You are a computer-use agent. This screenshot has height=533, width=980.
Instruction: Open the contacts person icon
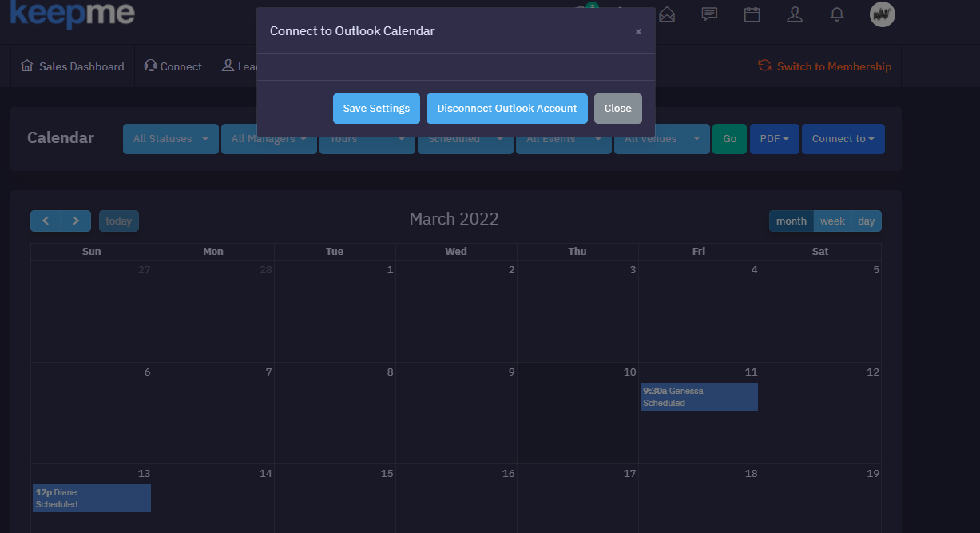click(795, 14)
